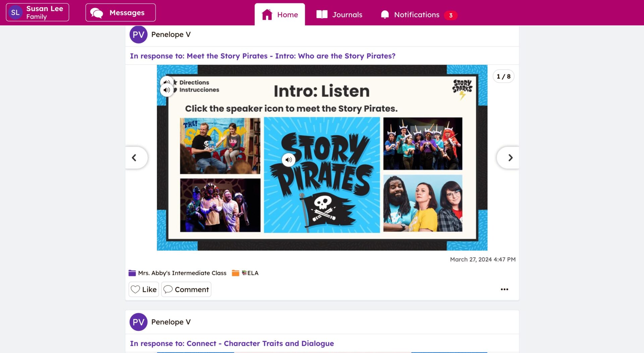This screenshot has height=353, width=644.
Task: Open the Susan Lee Family profile menu
Action: [x=38, y=12]
